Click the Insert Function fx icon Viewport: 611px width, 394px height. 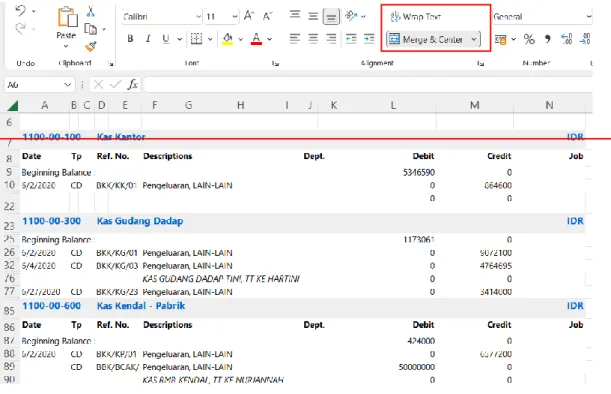(x=132, y=84)
